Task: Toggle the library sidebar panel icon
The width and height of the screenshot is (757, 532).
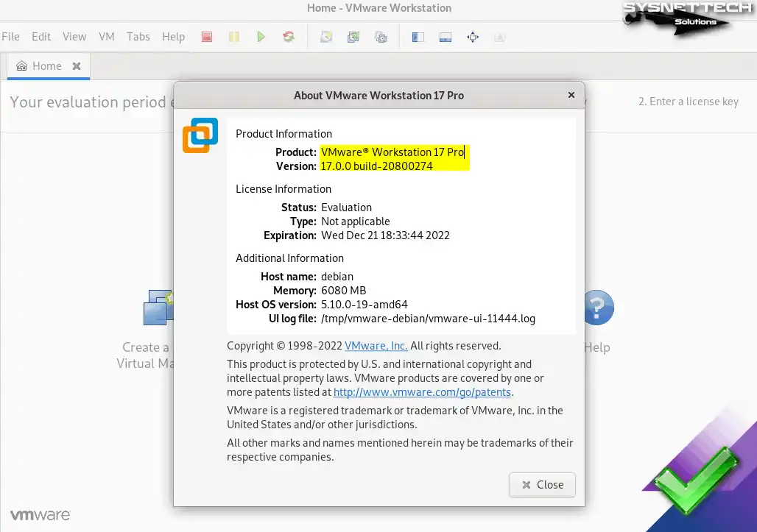Action: pyautogui.click(x=418, y=37)
